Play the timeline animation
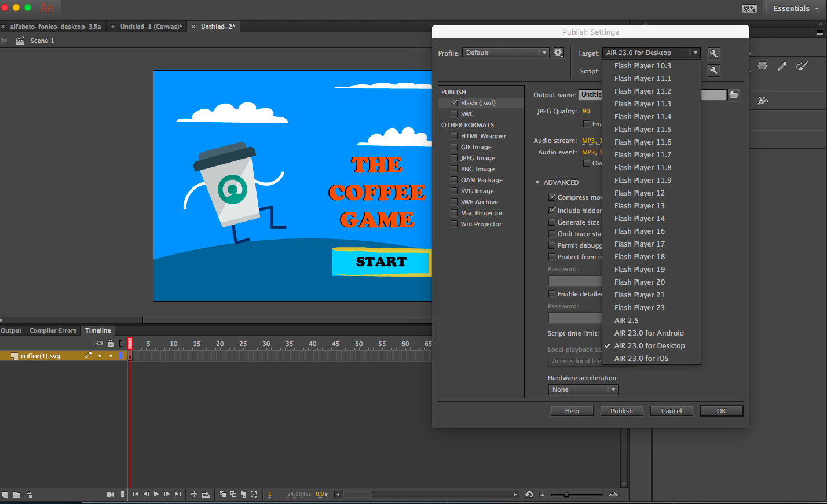This screenshot has width=827, height=504. [156, 494]
